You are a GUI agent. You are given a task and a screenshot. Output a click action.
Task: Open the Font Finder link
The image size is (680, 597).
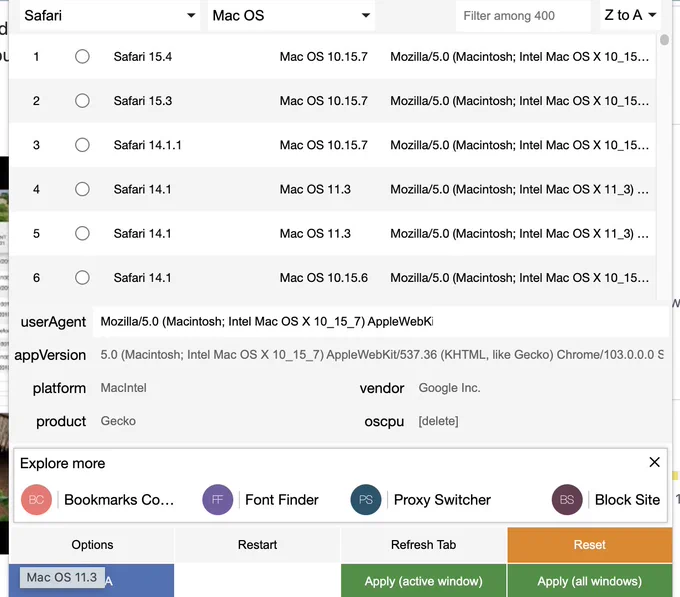282,500
